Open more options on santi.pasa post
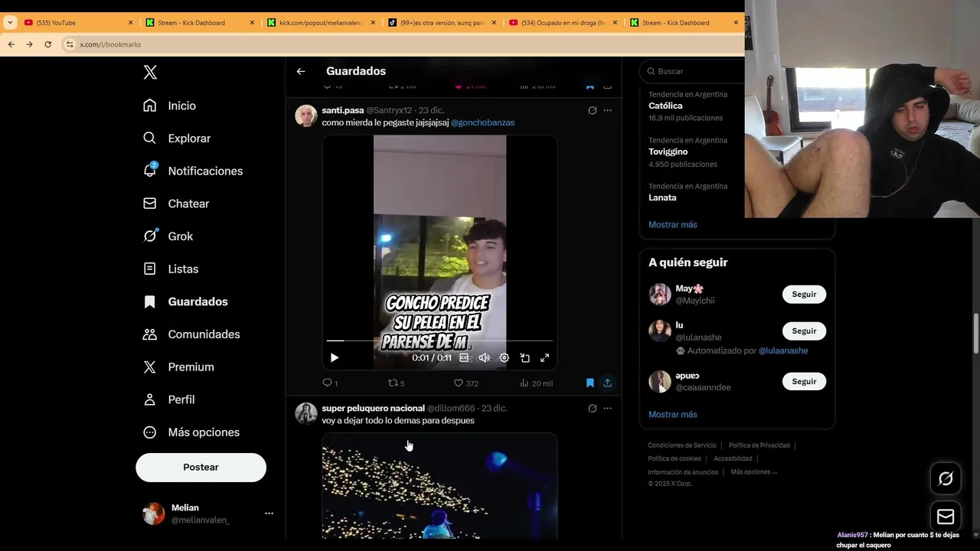 click(607, 110)
